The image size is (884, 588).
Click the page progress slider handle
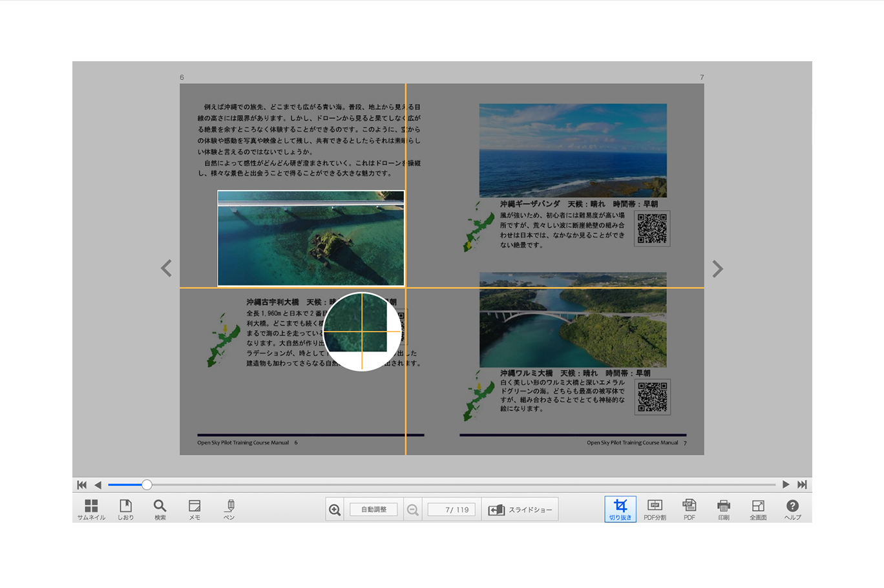pos(147,485)
